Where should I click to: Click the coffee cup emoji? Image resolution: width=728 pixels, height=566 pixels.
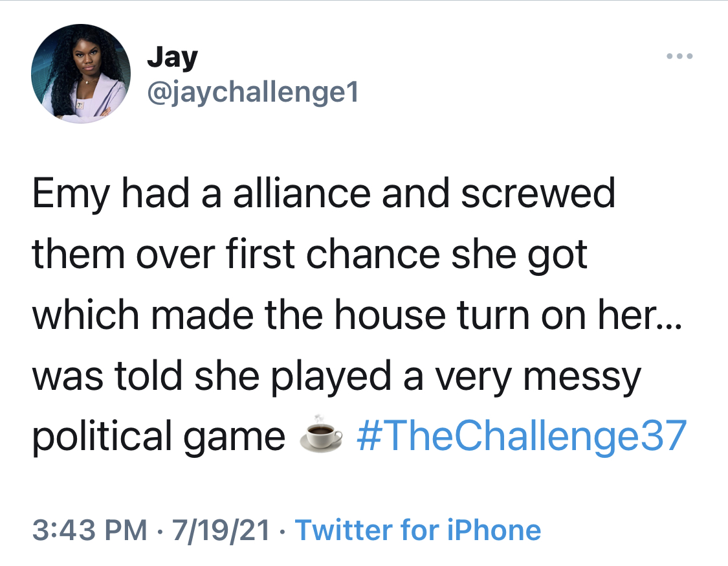(x=321, y=434)
